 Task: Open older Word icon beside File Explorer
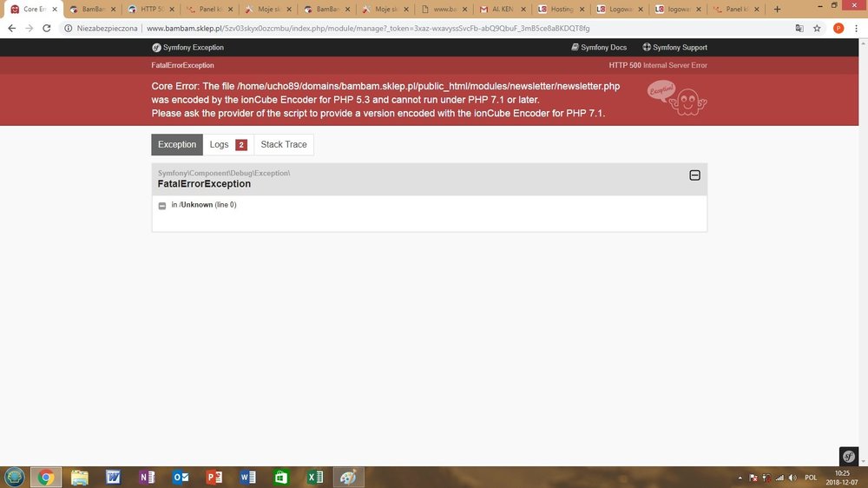pyautogui.click(x=114, y=477)
